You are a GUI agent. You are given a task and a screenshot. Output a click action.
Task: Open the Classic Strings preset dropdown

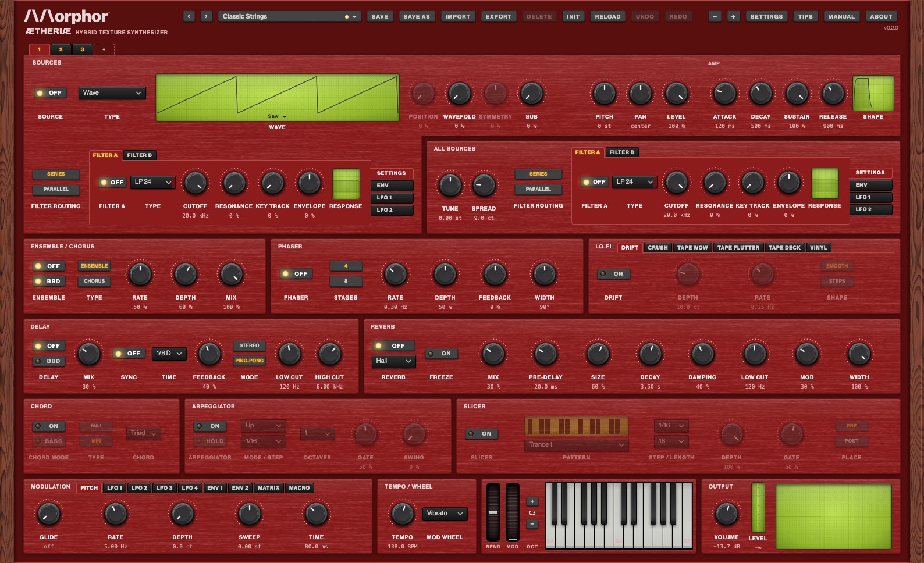click(290, 16)
